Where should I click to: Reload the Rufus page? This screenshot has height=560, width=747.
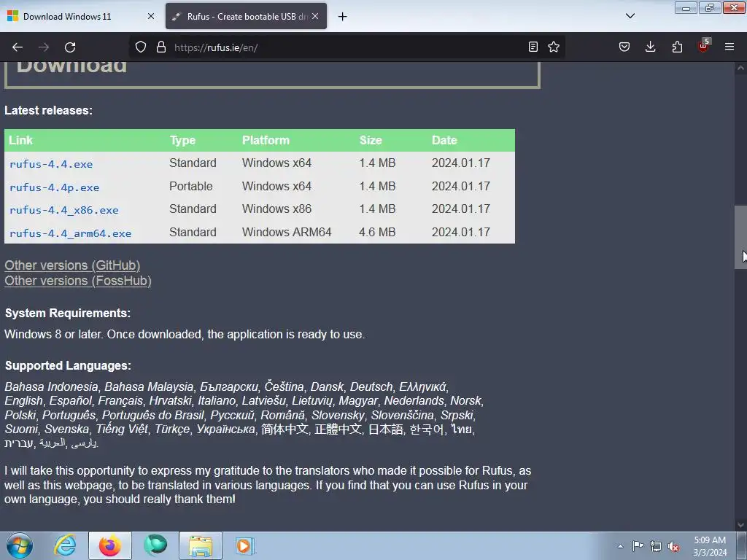(70, 47)
